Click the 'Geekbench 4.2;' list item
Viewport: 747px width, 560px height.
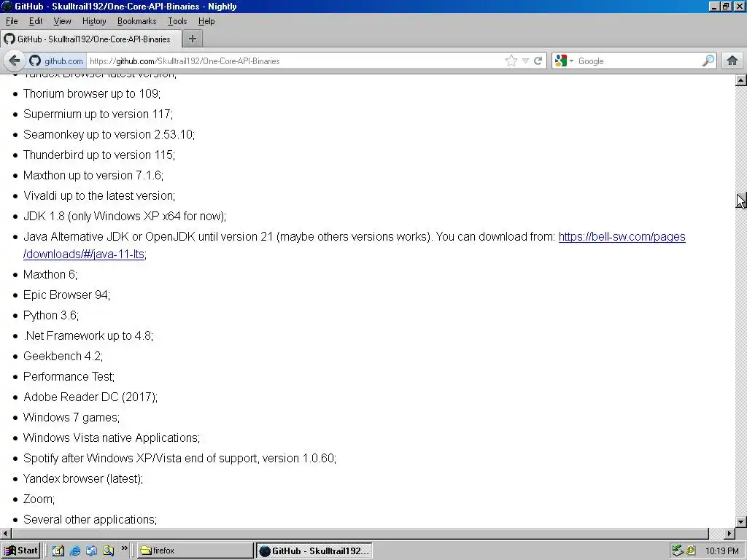coord(63,356)
